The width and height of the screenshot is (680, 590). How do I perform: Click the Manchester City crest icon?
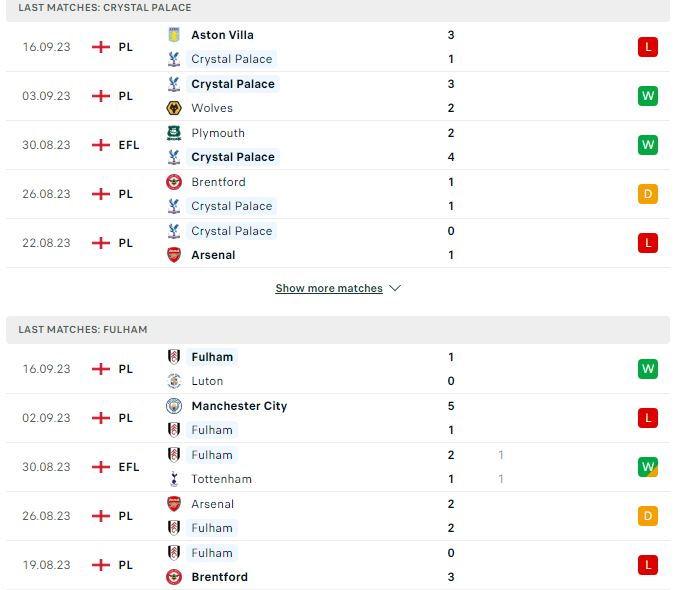coord(174,406)
